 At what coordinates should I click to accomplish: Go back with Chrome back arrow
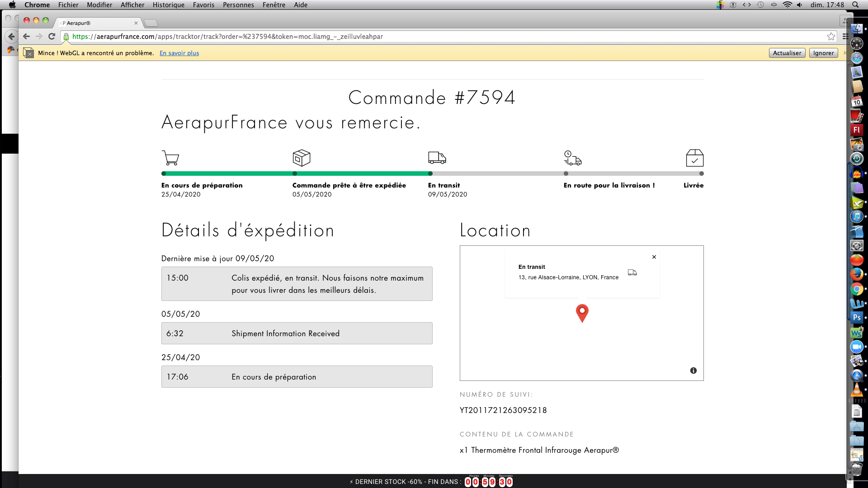click(x=26, y=37)
